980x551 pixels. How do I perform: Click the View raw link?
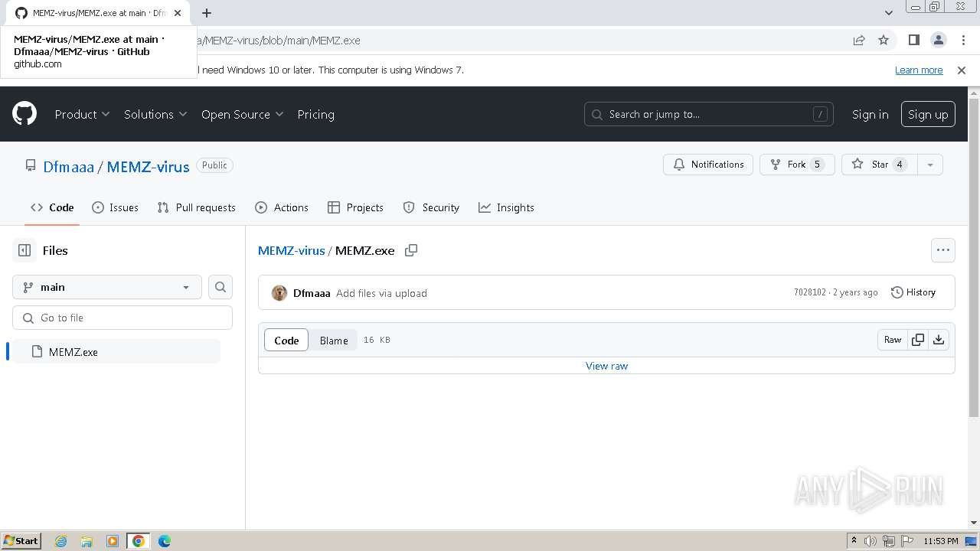606,366
